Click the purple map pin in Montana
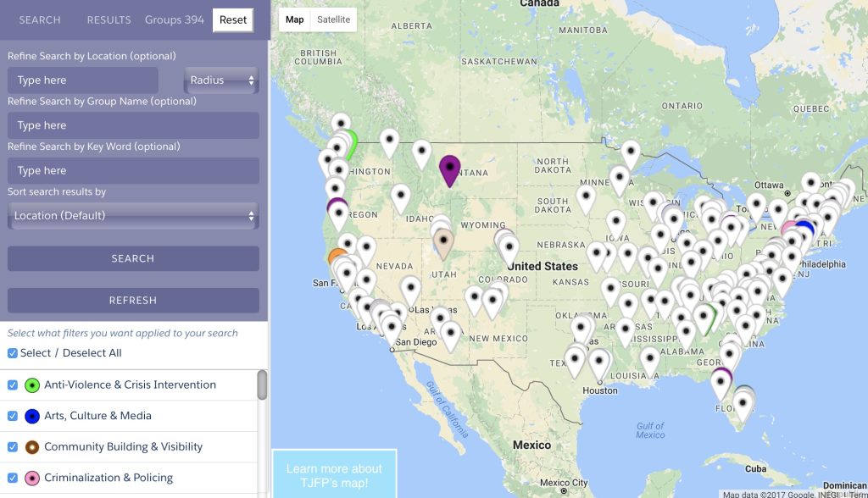 coord(449,170)
